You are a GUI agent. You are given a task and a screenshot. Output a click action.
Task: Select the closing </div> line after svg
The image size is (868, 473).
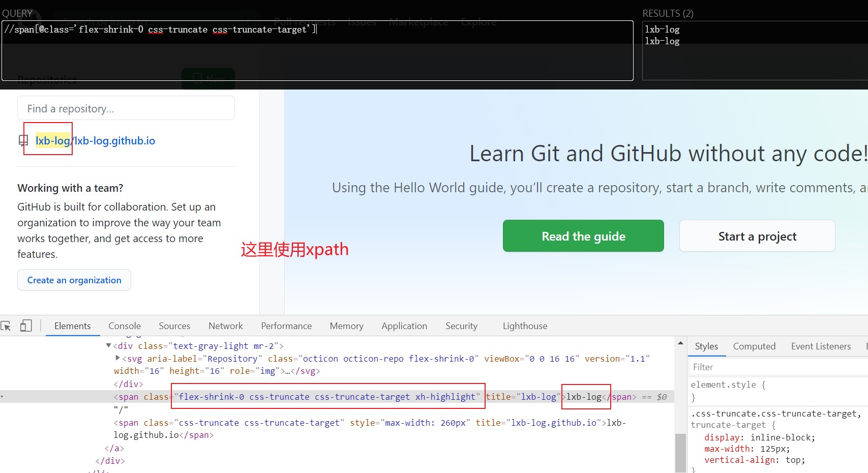[x=129, y=384]
